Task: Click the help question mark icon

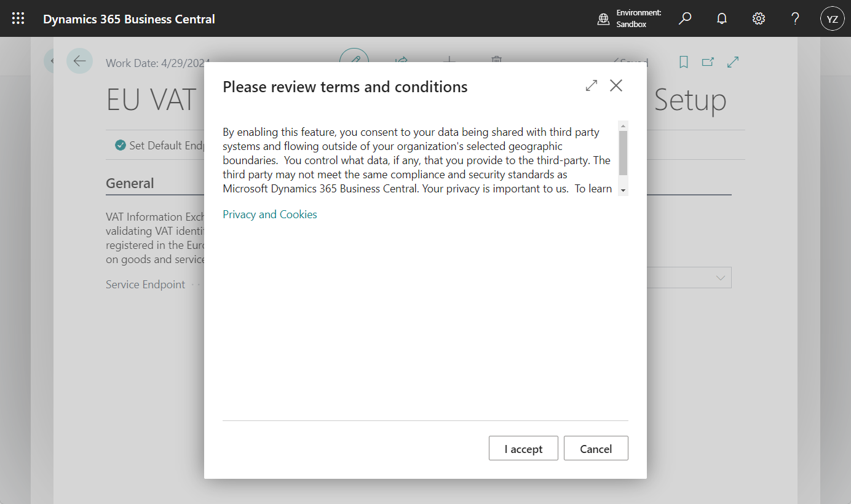Action: point(795,18)
